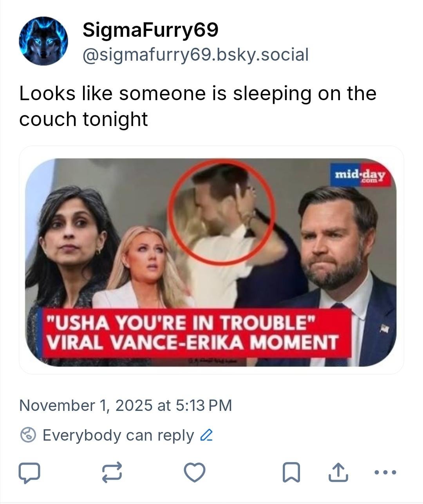This screenshot has width=423, height=504.
Task: Open the three-dot more options menu
Action: (385, 472)
